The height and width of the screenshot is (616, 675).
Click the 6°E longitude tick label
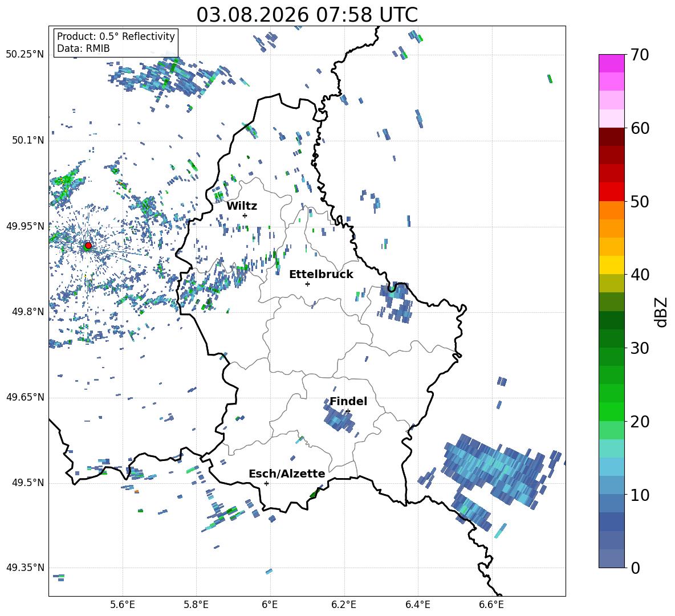(x=270, y=605)
